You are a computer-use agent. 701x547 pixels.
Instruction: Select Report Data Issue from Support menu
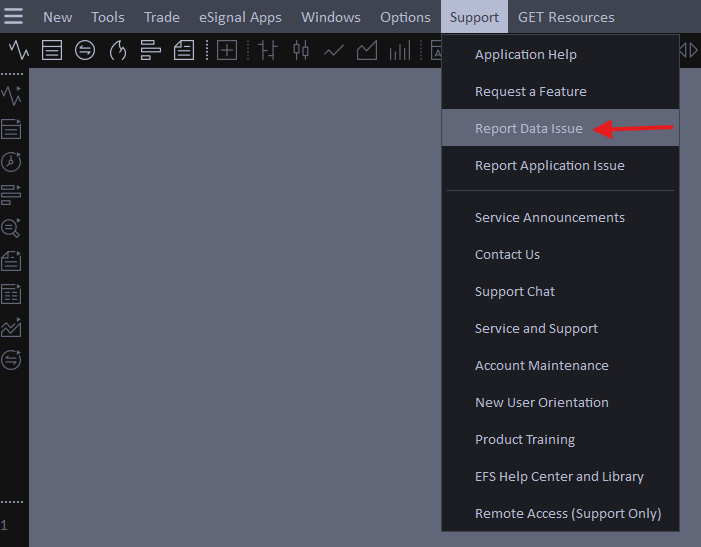coord(528,128)
